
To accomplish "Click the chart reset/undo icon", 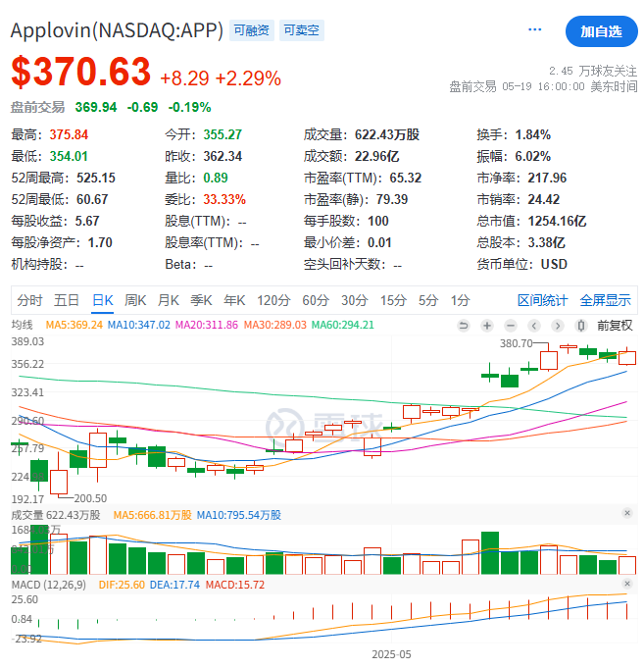I will (x=464, y=326).
